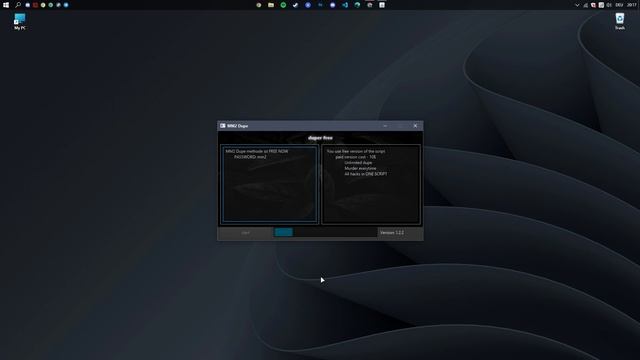Open volume control in system tray
640x360 pixels.
point(609,5)
